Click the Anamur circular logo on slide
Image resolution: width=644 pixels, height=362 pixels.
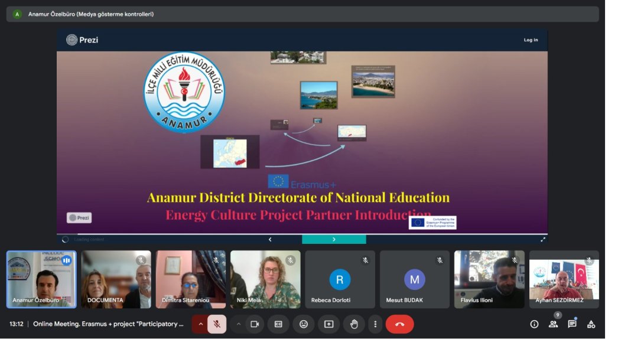[x=184, y=92]
